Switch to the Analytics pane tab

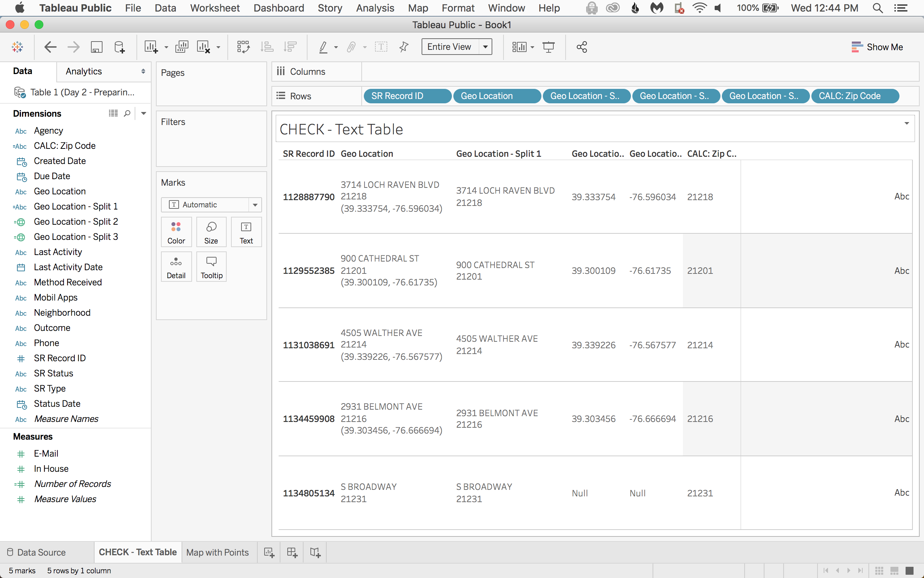pyautogui.click(x=84, y=72)
